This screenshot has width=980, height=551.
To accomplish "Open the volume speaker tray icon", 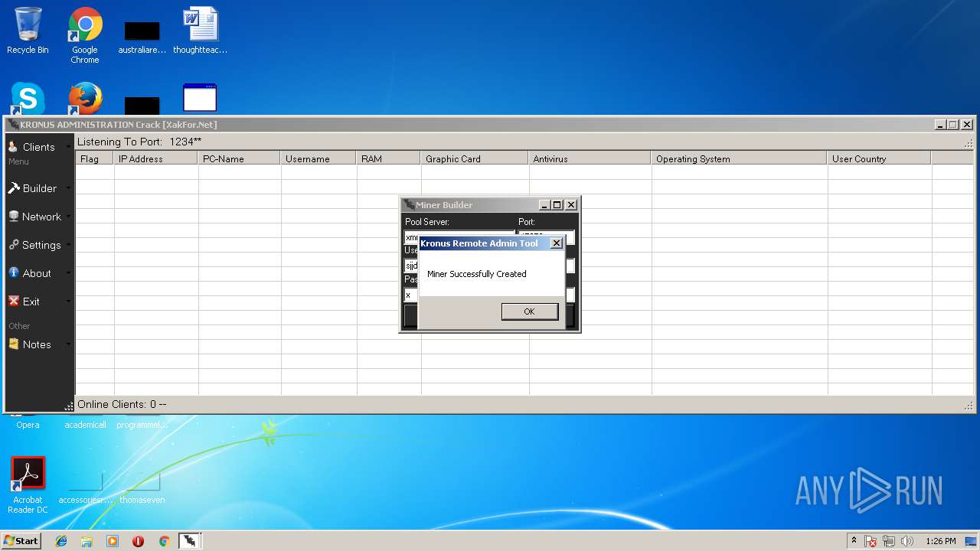I will pos(907,541).
